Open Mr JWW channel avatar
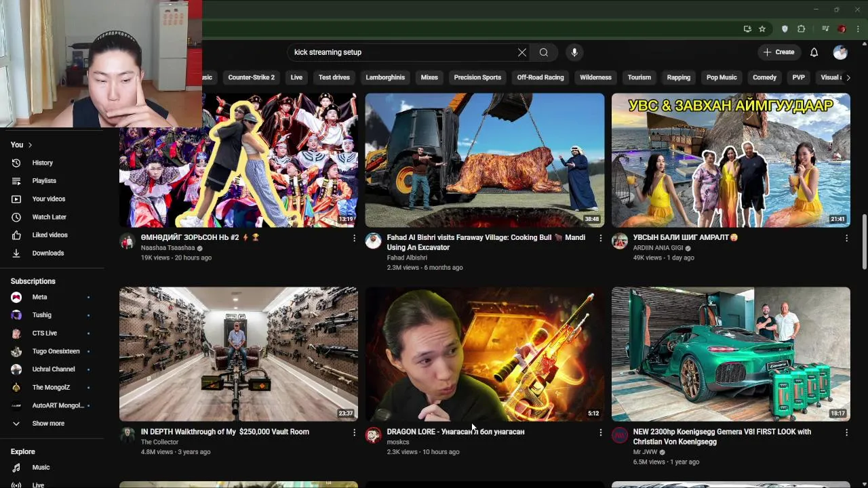Image resolution: width=868 pixels, height=488 pixels. [x=620, y=435]
